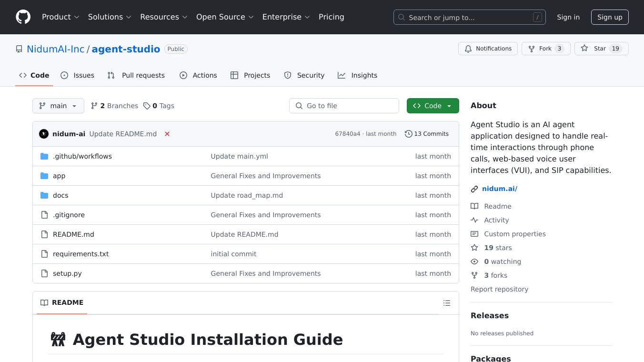Open the setup.py file
The width and height of the screenshot is (644, 362).
[67, 273]
